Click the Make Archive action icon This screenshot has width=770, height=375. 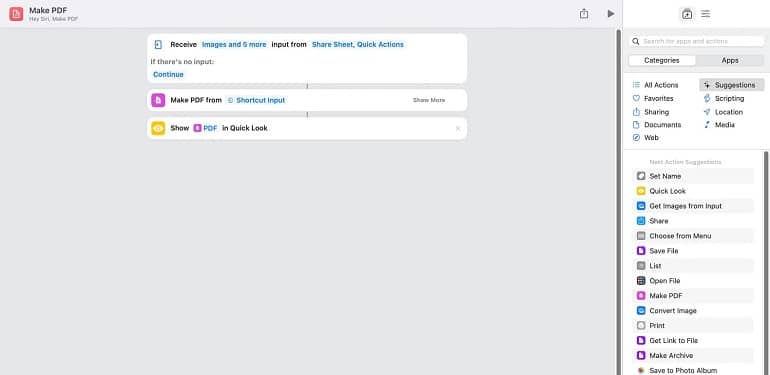[641, 355]
